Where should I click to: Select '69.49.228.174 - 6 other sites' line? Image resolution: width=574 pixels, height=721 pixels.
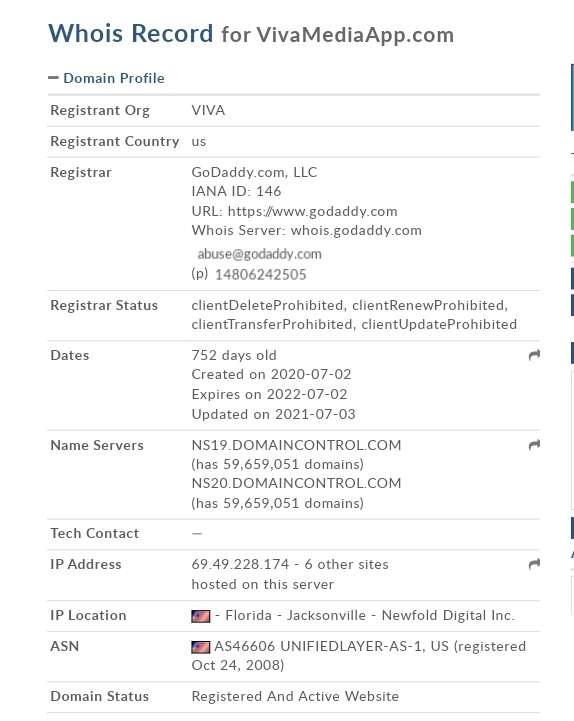(290, 564)
